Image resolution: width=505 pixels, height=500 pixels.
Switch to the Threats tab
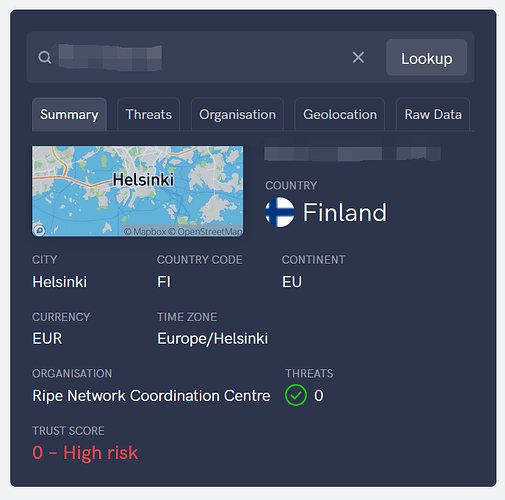[x=149, y=114]
